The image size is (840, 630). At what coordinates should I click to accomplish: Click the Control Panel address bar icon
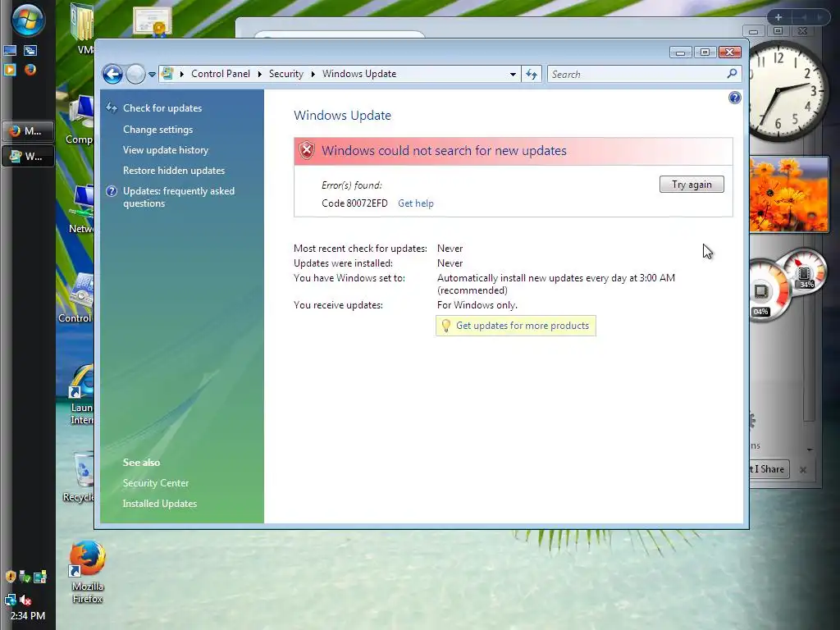167,73
